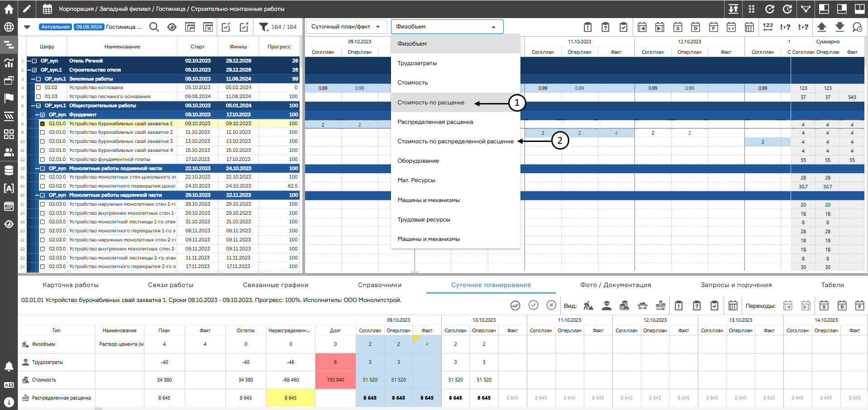Click the collapse/expand vertical arrows header icon
Viewport: 868px width, 410px height.
[x=733, y=9]
